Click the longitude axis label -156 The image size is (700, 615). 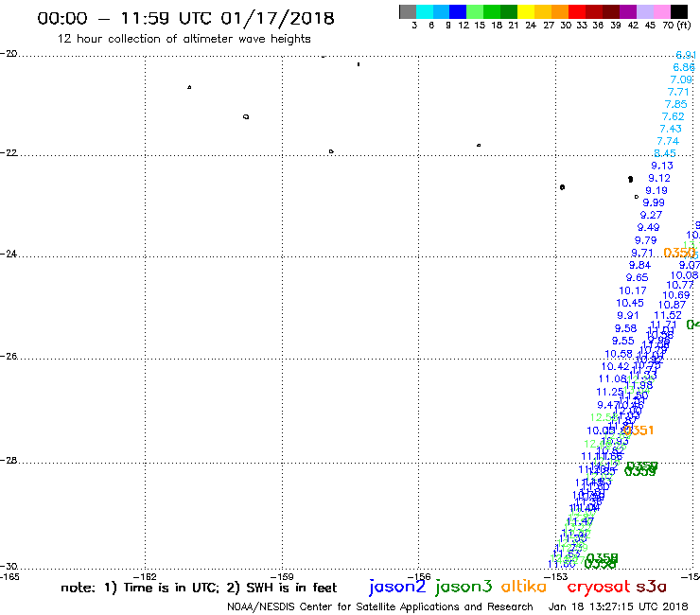pyautogui.click(x=420, y=576)
